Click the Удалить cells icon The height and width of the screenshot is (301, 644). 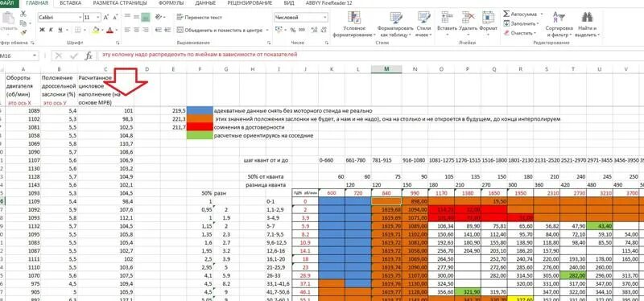tap(468, 17)
